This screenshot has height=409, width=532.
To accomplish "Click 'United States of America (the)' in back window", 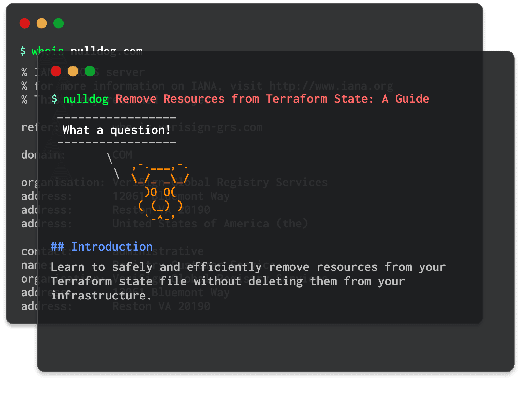I will tap(210, 224).
